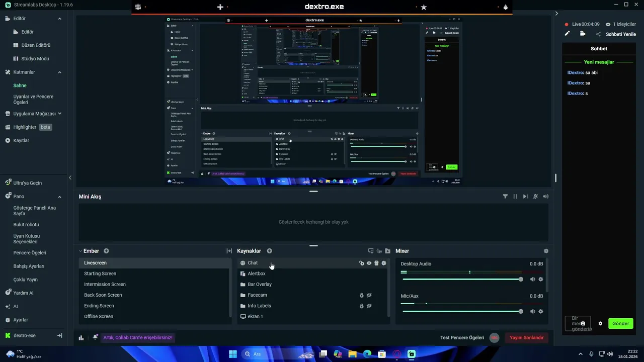The width and height of the screenshot is (644, 362).
Task: Open Bulut robotu in the sidebar
Action: (x=26, y=225)
